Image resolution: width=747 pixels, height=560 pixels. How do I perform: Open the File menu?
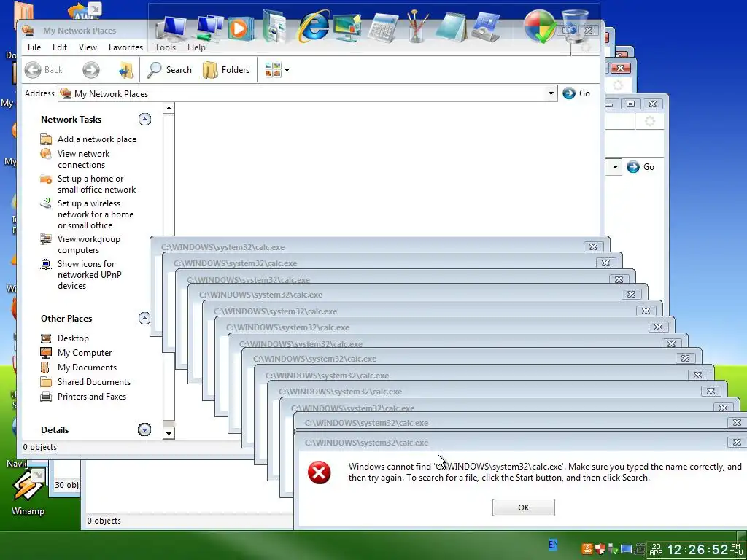(34, 47)
